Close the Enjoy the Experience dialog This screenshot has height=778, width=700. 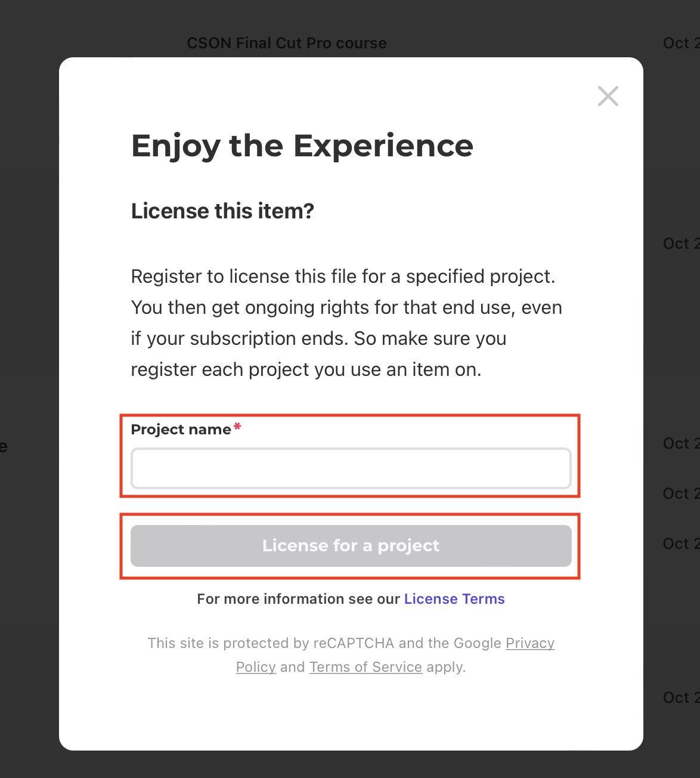point(608,96)
